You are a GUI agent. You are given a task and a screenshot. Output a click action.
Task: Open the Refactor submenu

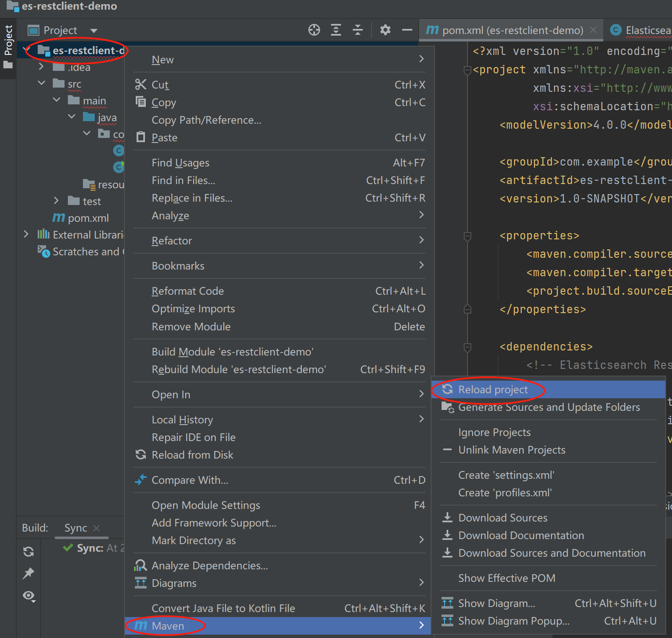pyautogui.click(x=279, y=240)
